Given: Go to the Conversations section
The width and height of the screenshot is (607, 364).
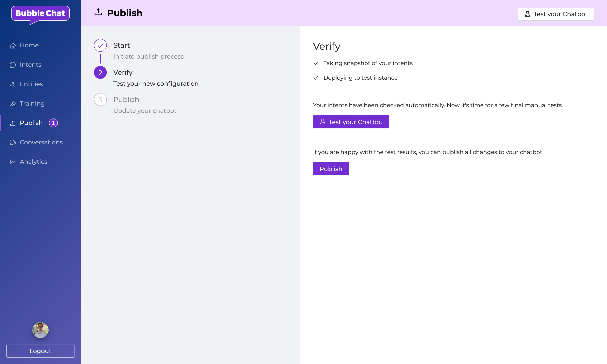Looking at the screenshot, I should [x=41, y=143].
